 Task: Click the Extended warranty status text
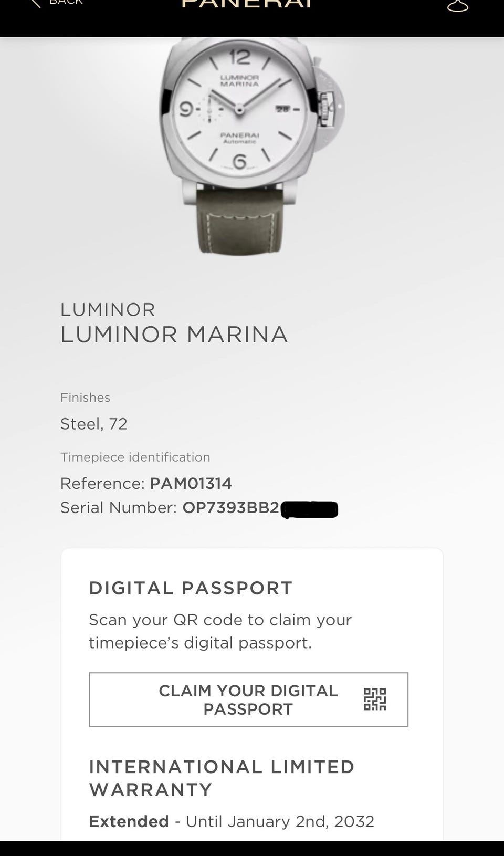point(129,821)
